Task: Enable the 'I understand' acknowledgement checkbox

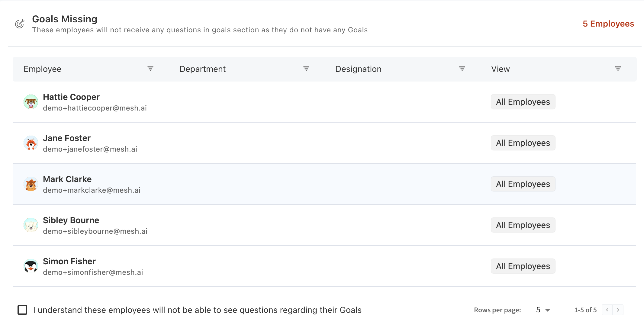Action: click(x=23, y=310)
